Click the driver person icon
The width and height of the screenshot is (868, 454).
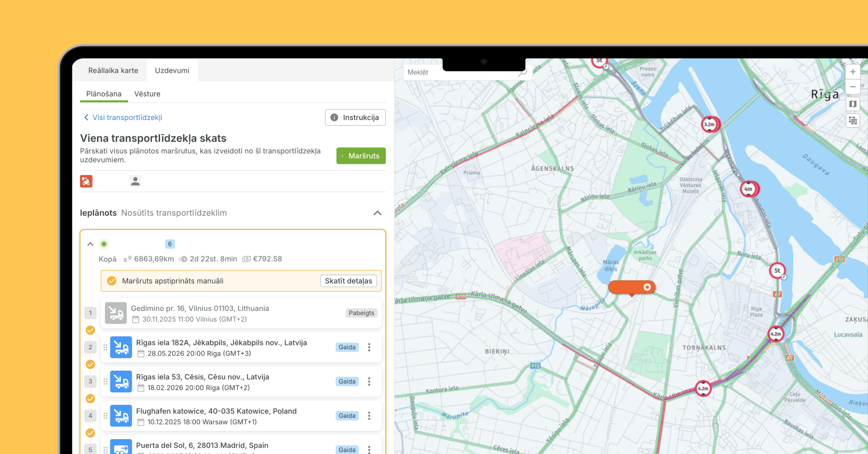click(x=136, y=181)
